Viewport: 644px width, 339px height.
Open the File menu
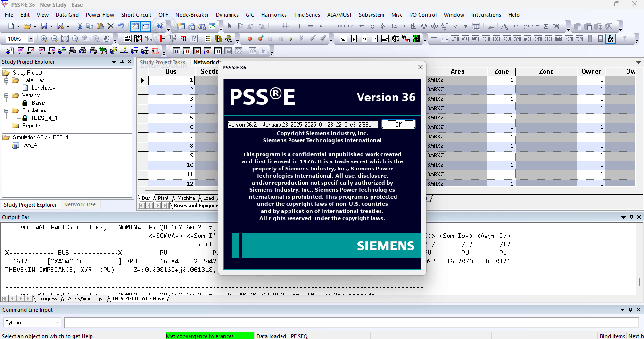point(9,15)
